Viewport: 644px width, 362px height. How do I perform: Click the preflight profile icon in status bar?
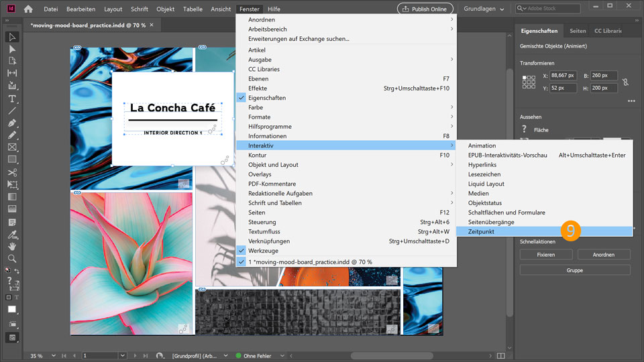pyautogui.click(x=160, y=356)
